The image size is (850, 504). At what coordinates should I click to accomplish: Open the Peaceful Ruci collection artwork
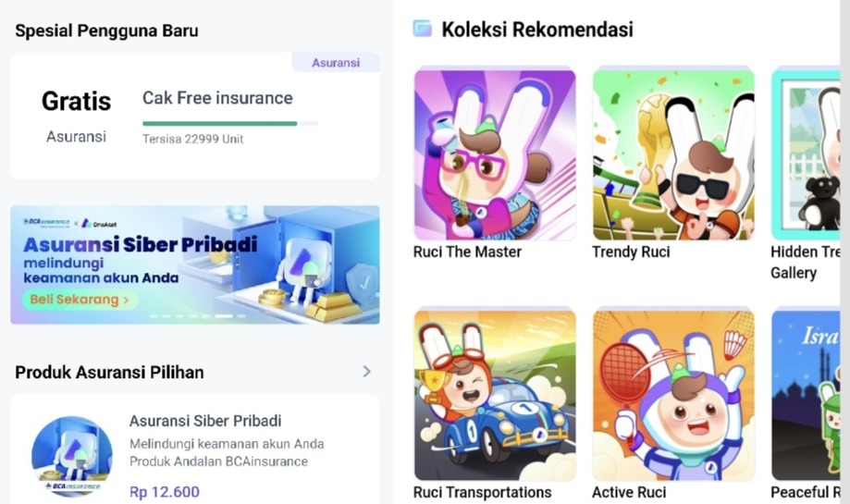pyautogui.click(x=806, y=395)
